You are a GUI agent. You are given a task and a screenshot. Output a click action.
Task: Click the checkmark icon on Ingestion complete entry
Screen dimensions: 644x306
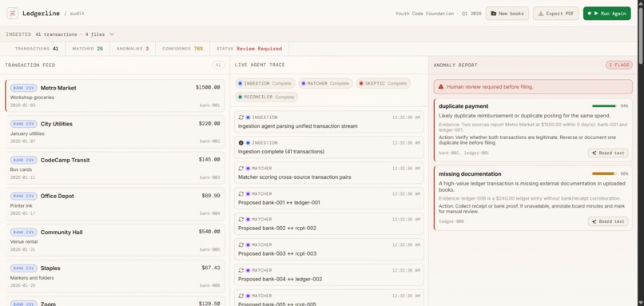coord(241,143)
